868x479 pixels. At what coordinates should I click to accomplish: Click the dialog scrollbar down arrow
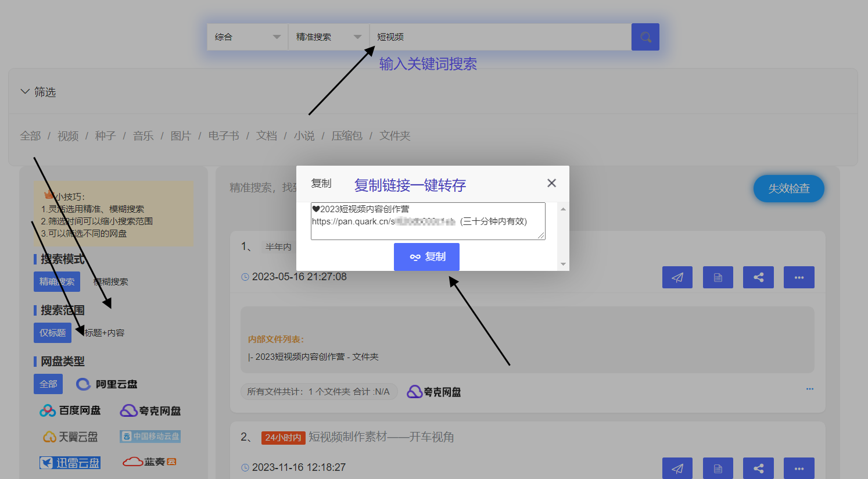coord(563,264)
